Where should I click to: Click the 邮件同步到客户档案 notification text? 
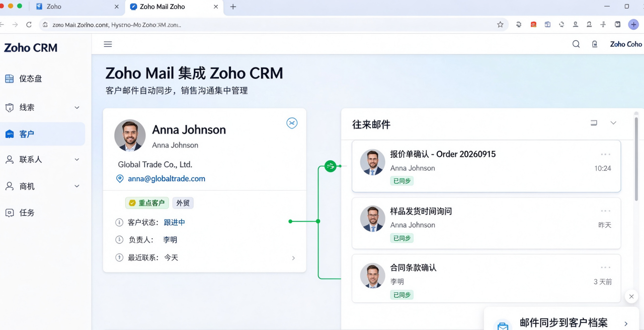tap(563, 323)
